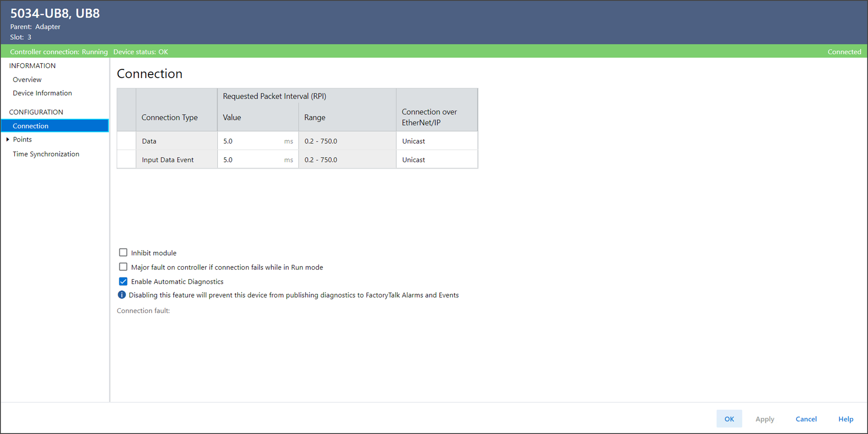Enable major fault on controller checkbox
868x434 pixels.
123,267
